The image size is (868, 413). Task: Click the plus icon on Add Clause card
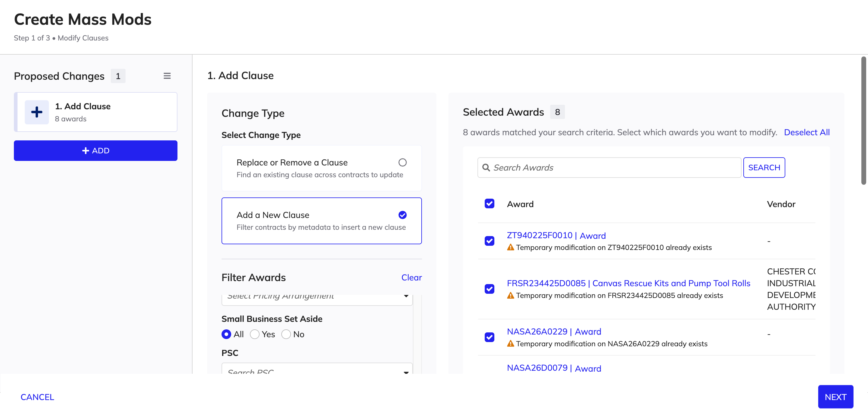[x=37, y=112]
